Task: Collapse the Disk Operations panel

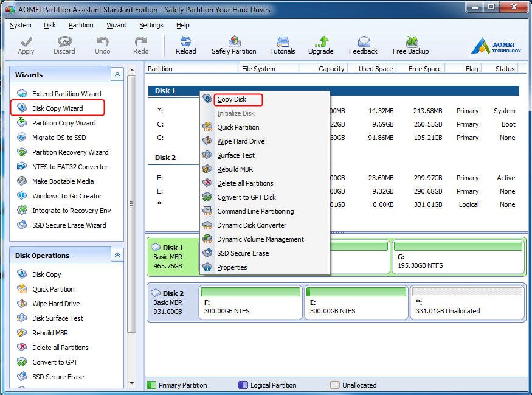Action: tap(117, 255)
